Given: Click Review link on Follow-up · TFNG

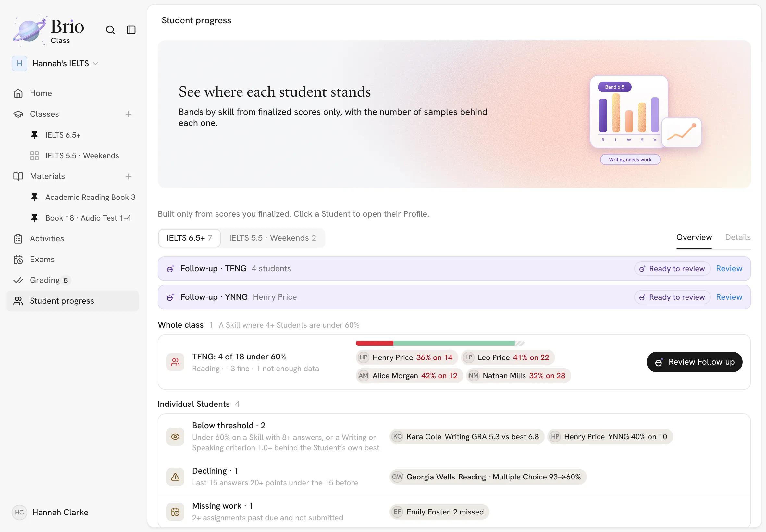Looking at the screenshot, I should (x=729, y=269).
